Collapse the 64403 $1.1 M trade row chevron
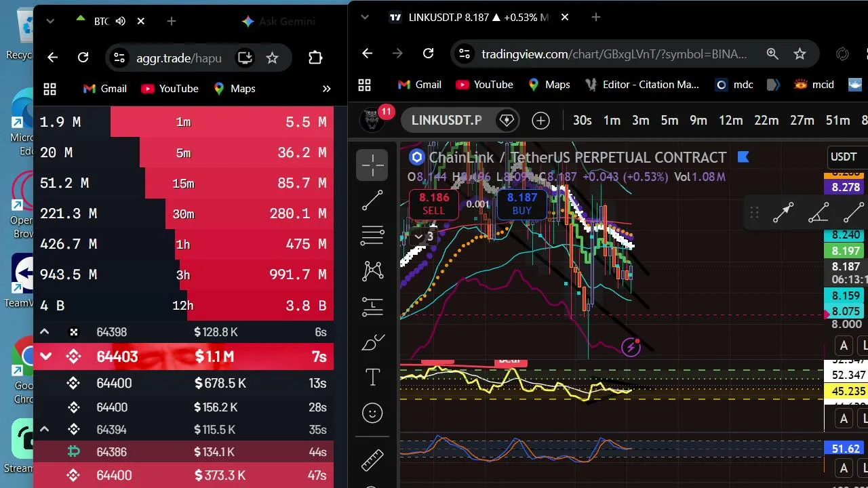Viewport: 868px width, 488px height. pyautogui.click(x=45, y=357)
